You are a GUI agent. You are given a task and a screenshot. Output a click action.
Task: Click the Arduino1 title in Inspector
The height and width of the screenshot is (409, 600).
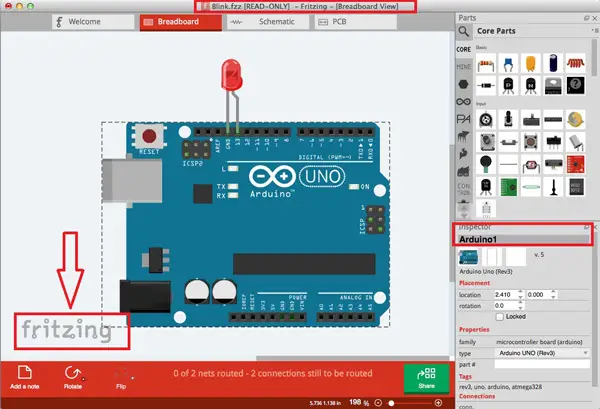[478, 240]
